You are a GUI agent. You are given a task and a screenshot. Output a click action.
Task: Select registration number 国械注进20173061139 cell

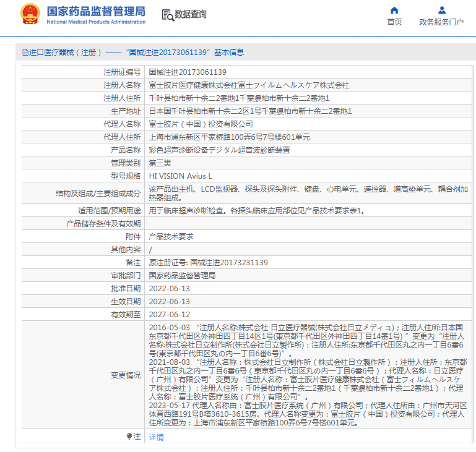tap(188, 72)
